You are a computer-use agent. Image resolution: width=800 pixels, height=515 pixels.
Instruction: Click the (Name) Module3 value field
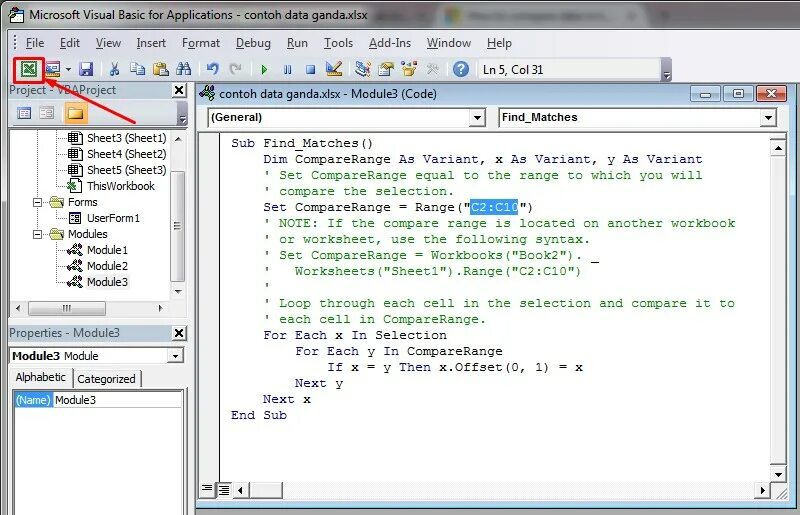(117, 400)
